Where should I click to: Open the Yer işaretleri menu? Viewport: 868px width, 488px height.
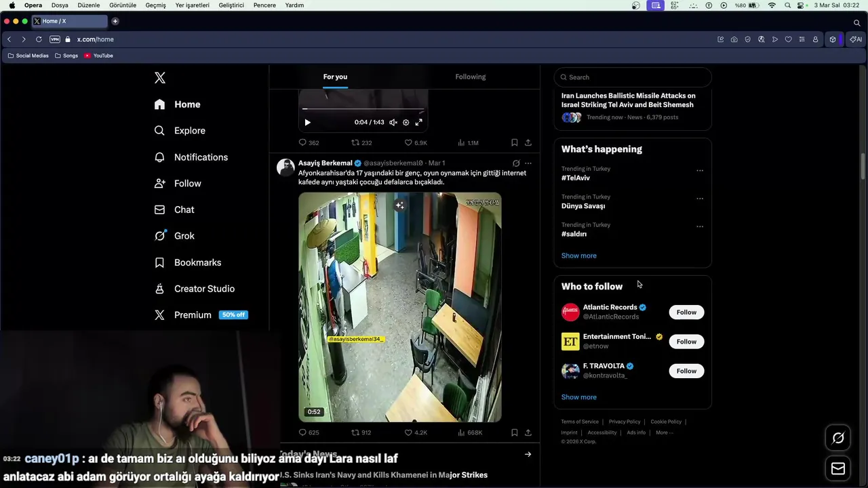click(192, 5)
